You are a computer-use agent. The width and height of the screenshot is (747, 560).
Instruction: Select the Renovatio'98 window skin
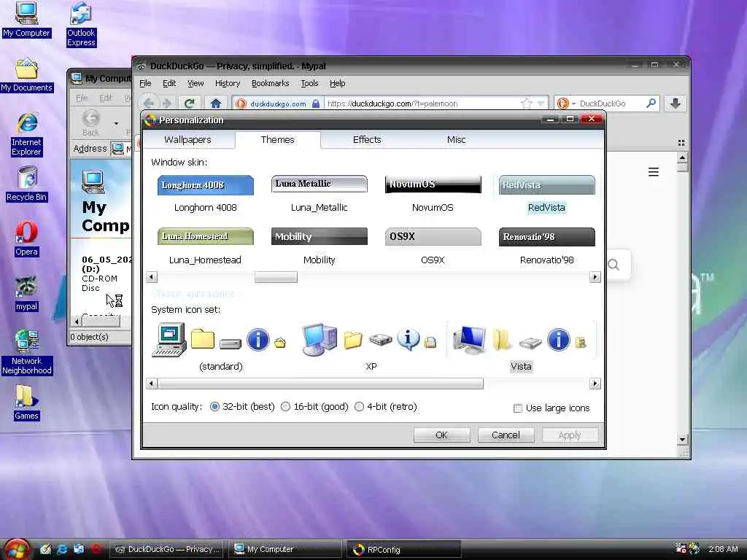[x=547, y=246]
